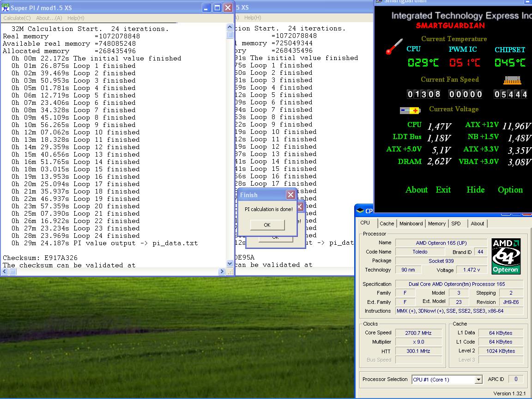Click left arrow on Super PI horizontal scrollbar
This screenshot has width=532, height=399.
[x=5, y=272]
